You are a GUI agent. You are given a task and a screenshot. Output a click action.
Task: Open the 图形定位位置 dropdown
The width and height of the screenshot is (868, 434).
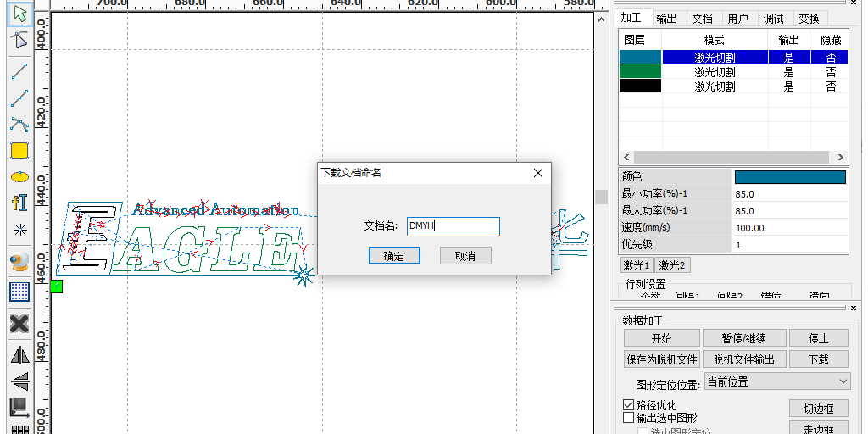click(777, 381)
